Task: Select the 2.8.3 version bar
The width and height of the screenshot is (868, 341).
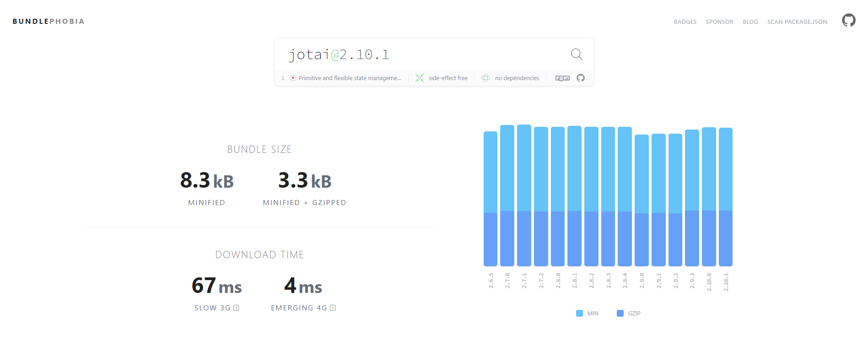Action: [608, 196]
